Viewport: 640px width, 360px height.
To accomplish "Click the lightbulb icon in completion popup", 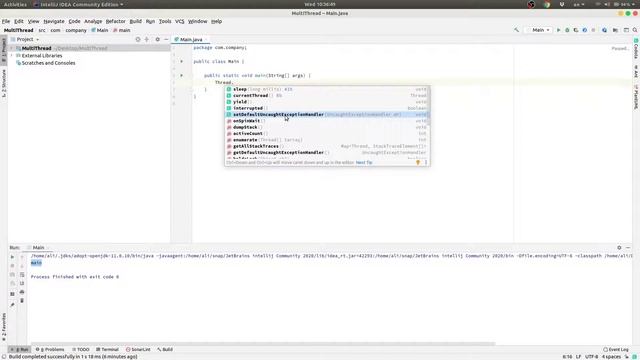I will [x=418, y=162].
